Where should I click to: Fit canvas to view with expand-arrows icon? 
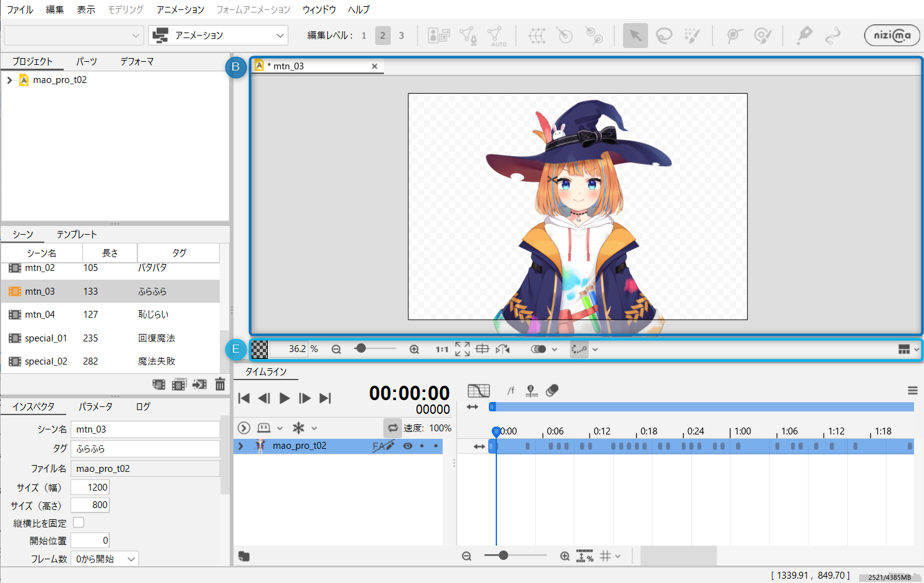point(462,349)
